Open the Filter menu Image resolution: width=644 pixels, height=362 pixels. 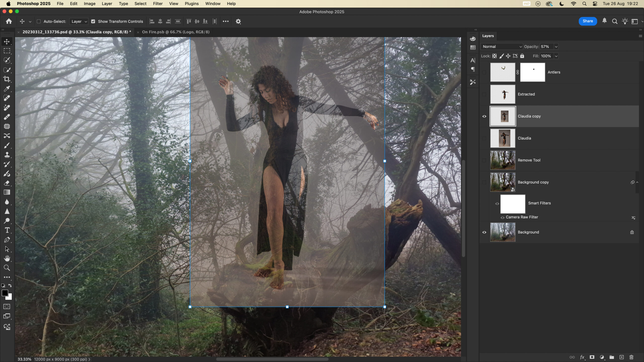[x=158, y=4]
